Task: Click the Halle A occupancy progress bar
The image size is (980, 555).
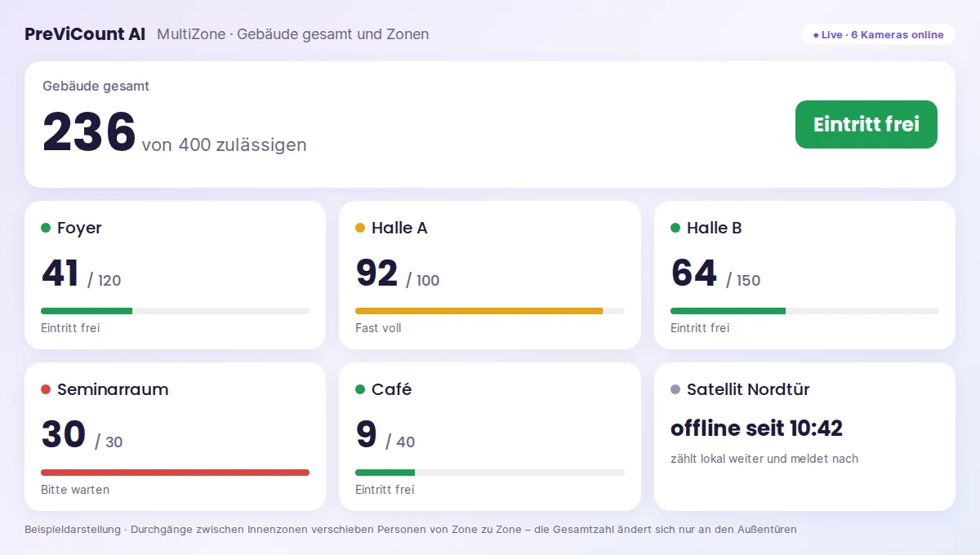Action: 490,311
